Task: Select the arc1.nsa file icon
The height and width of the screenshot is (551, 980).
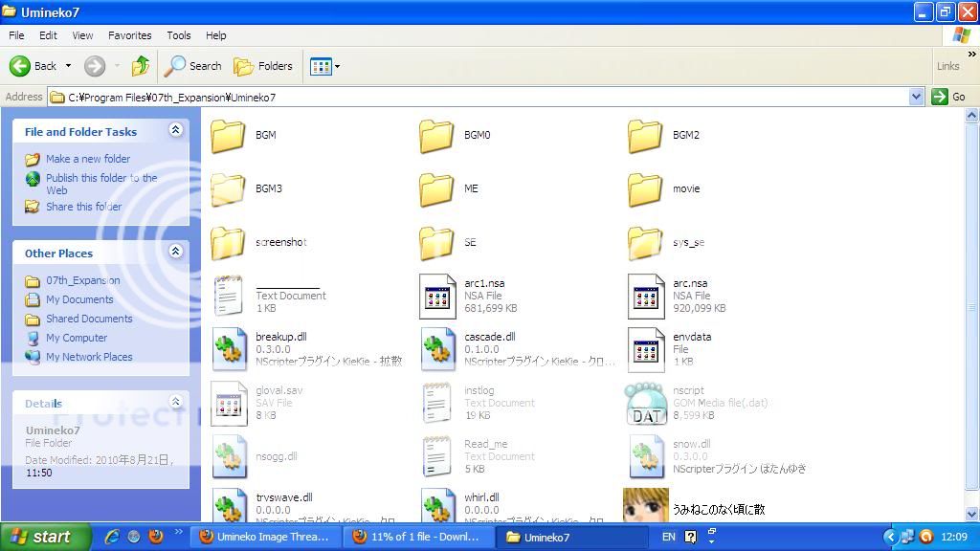Action: (x=437, y=297)
